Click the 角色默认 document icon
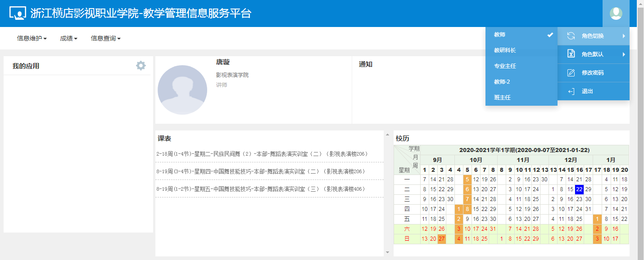Viewport: 644px width, 260px height. point(571,54)
